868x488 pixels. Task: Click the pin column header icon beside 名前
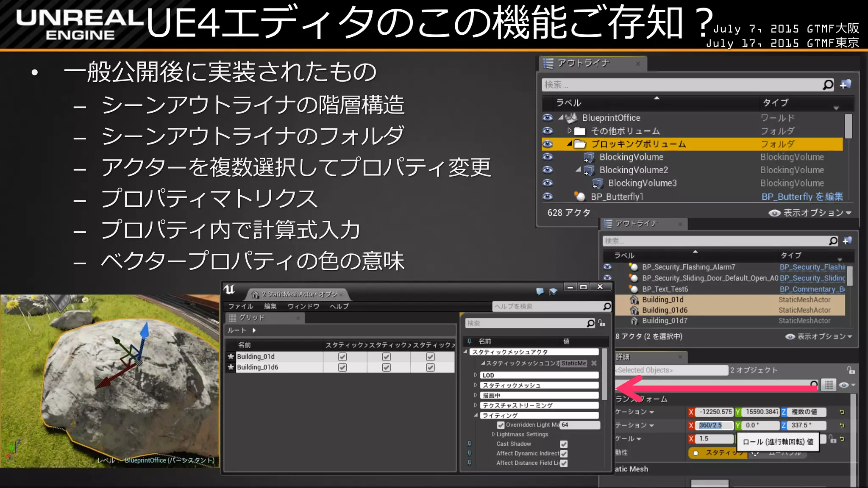click(469, 341)
